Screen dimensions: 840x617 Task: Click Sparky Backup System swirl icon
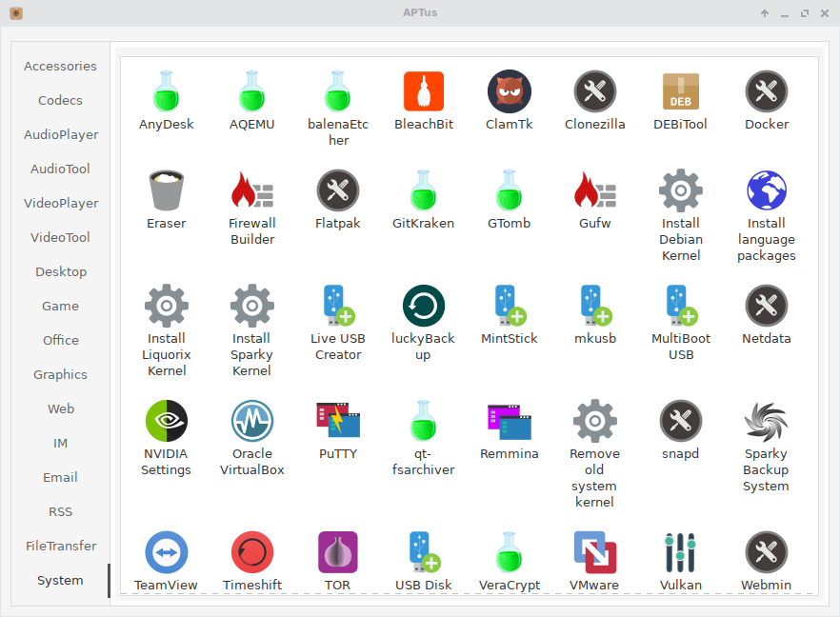point(767,422)
